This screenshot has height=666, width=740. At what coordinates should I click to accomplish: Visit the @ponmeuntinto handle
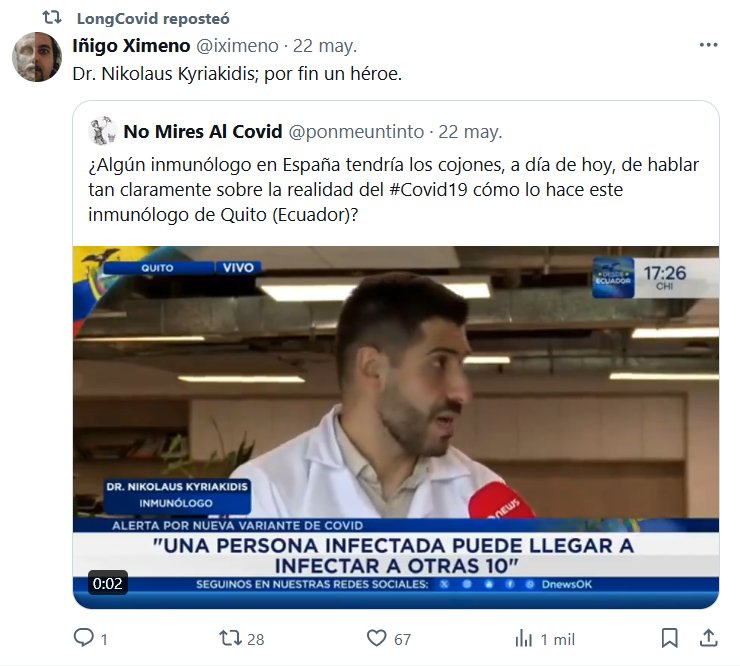(x=356, y=132)
